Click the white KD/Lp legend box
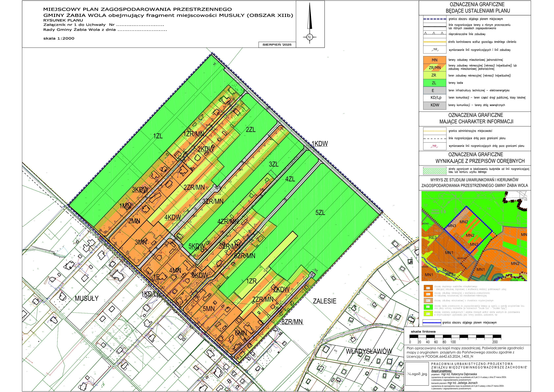 (435, 98)
